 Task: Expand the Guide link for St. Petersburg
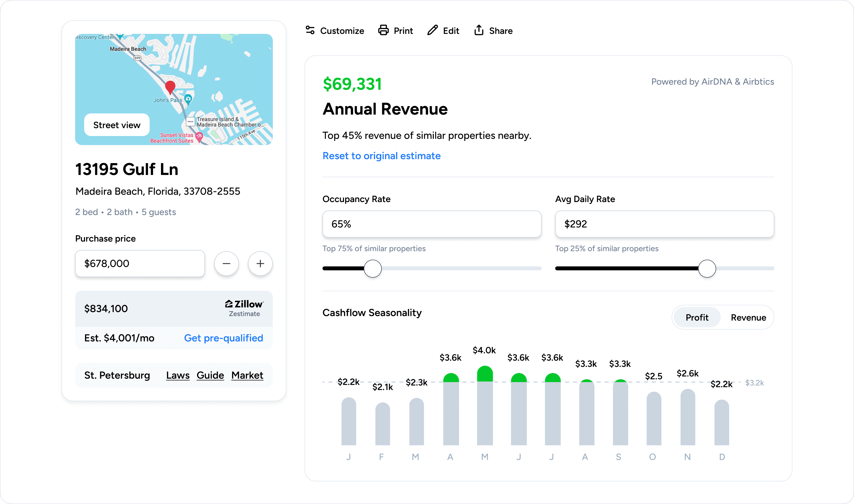click(210, 375)
